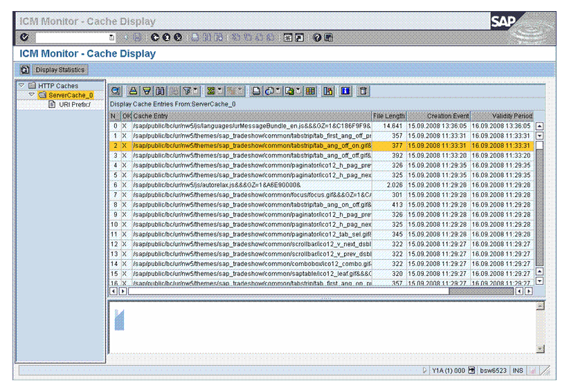Viewport: 569px width, 392px height.
Task: Select the autorelax.js cache entry row
Action: tap(321, 185)
